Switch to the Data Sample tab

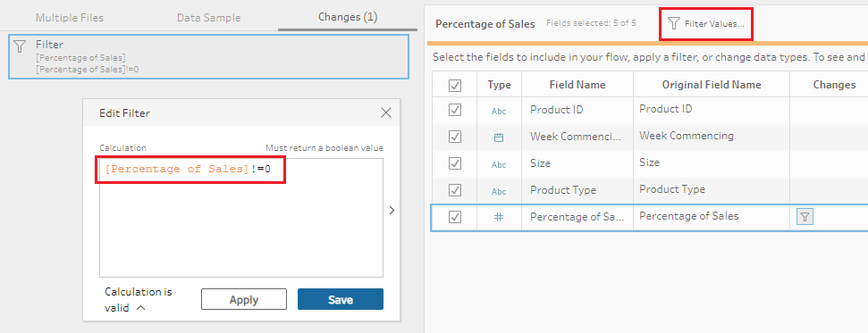coord(208,18)
